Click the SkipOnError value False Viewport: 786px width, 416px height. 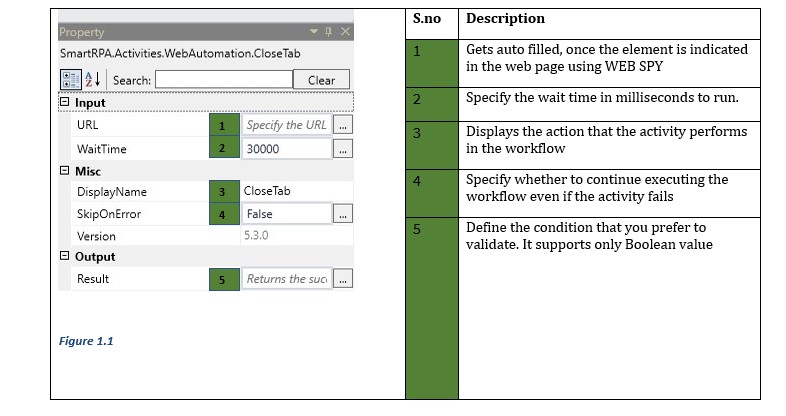tap(287, 214)
